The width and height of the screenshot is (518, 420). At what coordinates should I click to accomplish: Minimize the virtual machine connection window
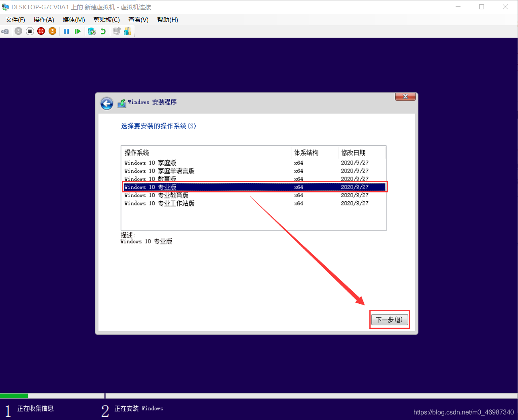coord(458,7)
